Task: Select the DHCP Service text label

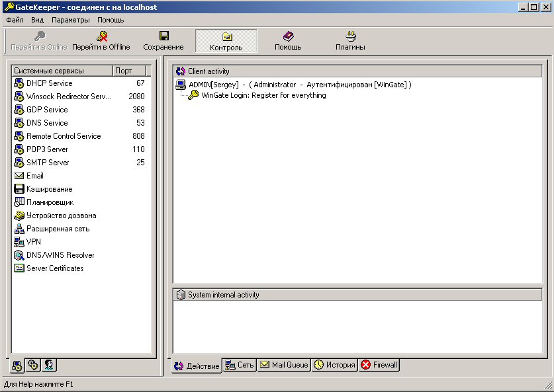Action: tap(50, 83)
